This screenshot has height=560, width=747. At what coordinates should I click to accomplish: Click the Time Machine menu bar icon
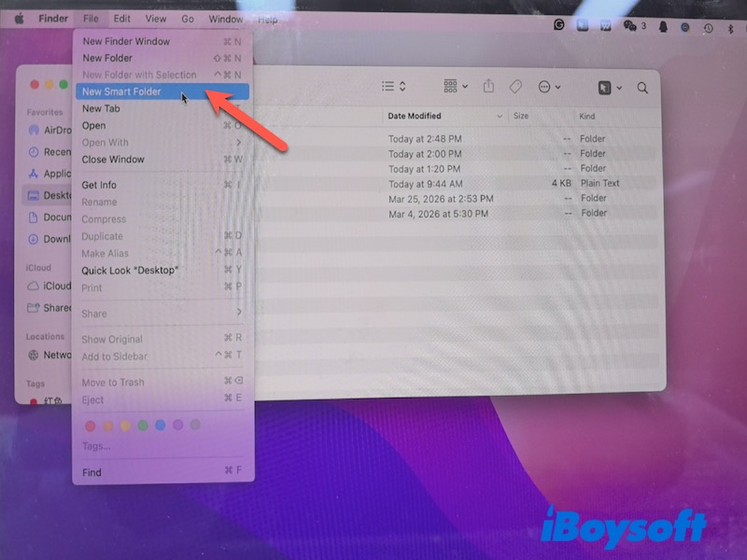(x=708, y=28)
